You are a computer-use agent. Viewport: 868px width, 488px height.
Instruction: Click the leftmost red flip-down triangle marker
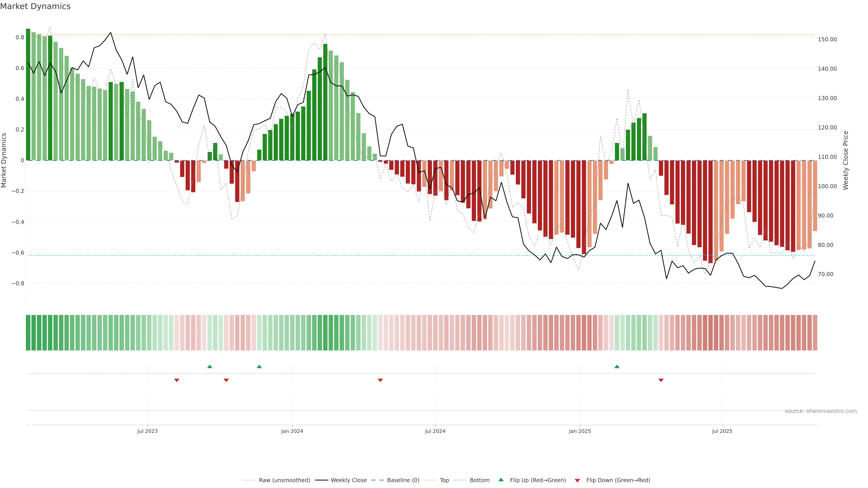coord(177,380)
